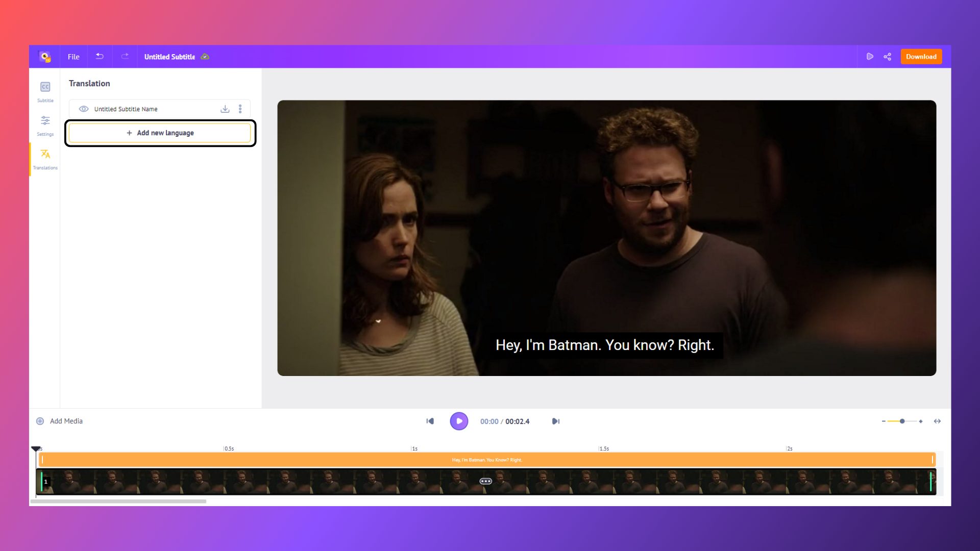Screen dimensions: 980x551
Task: Skip to the end of the video
Action: coord(556,421)
